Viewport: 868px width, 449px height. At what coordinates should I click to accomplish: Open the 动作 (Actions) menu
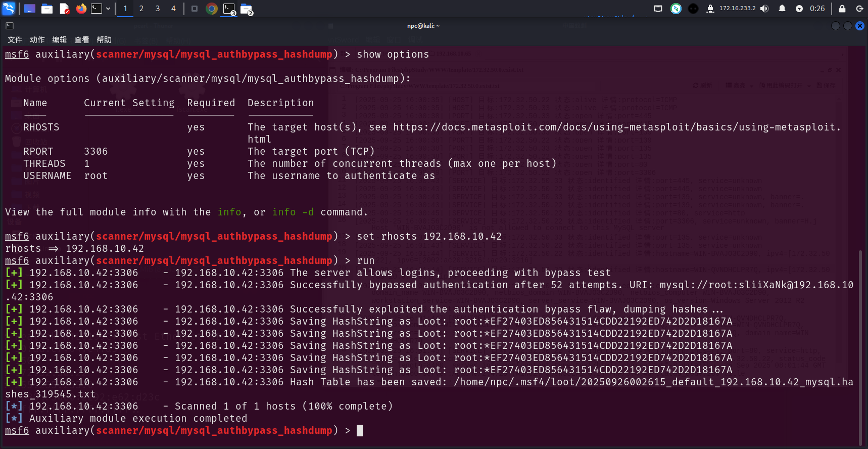[37, 40]
